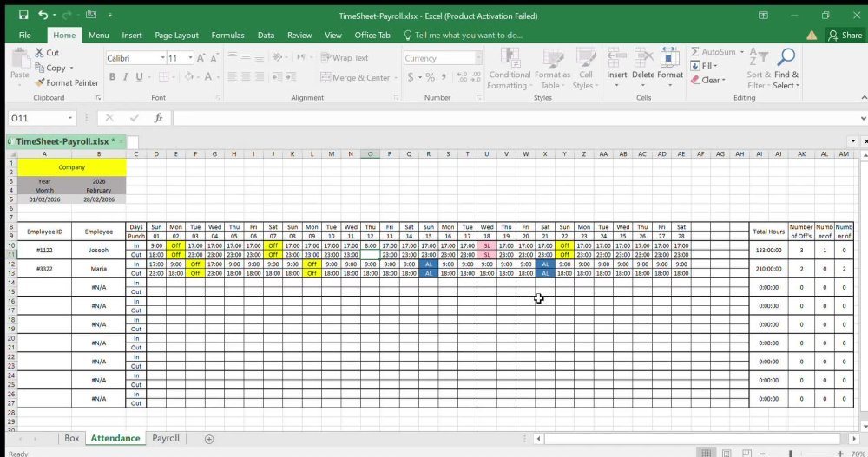Copy the selection

click(x=50, y=68)
